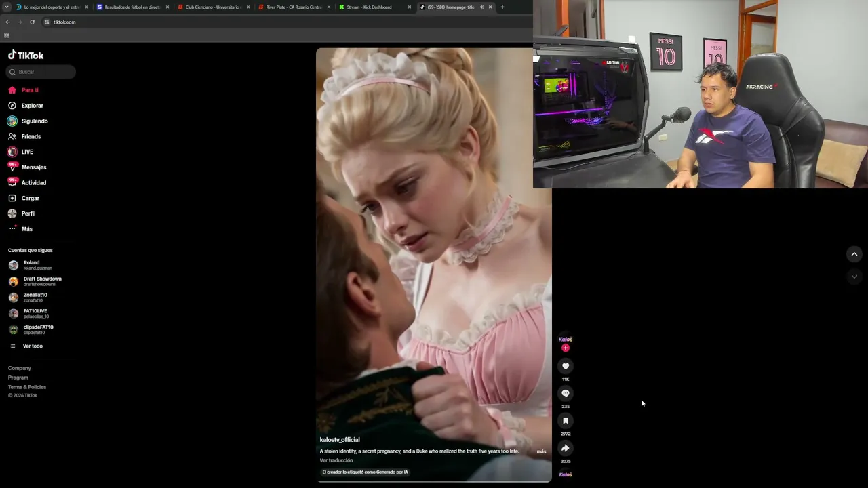Open the LIVE section icon
This screenshot has width=868, height=488.
[12, 152]
